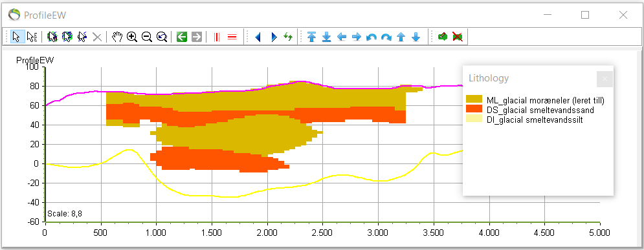Click the zoom in magnifier
Screen dimensions: 644x250
click(132, 37)
